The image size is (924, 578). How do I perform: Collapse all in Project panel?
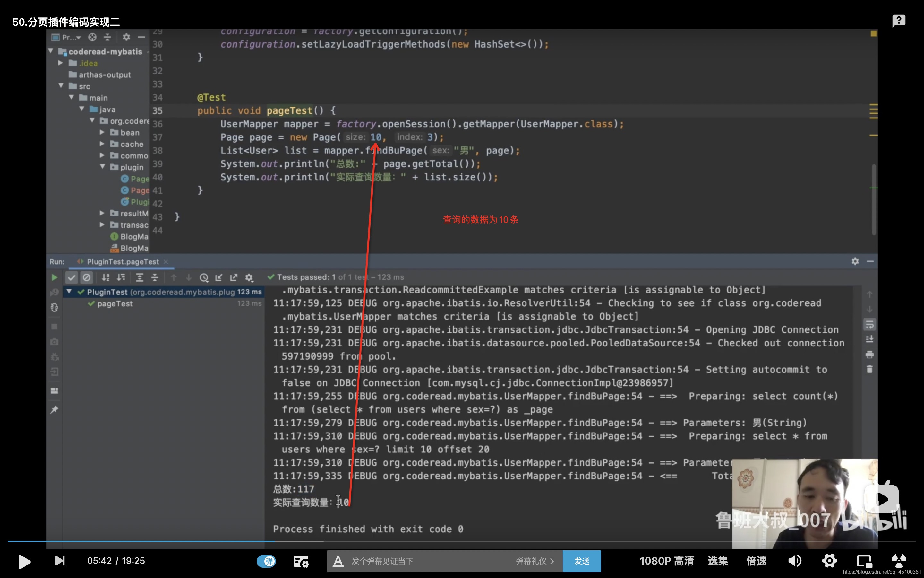107,37
